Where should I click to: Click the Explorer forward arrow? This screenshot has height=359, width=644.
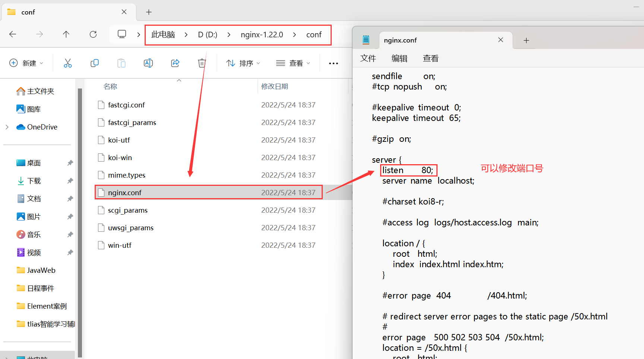coord(40,34)
